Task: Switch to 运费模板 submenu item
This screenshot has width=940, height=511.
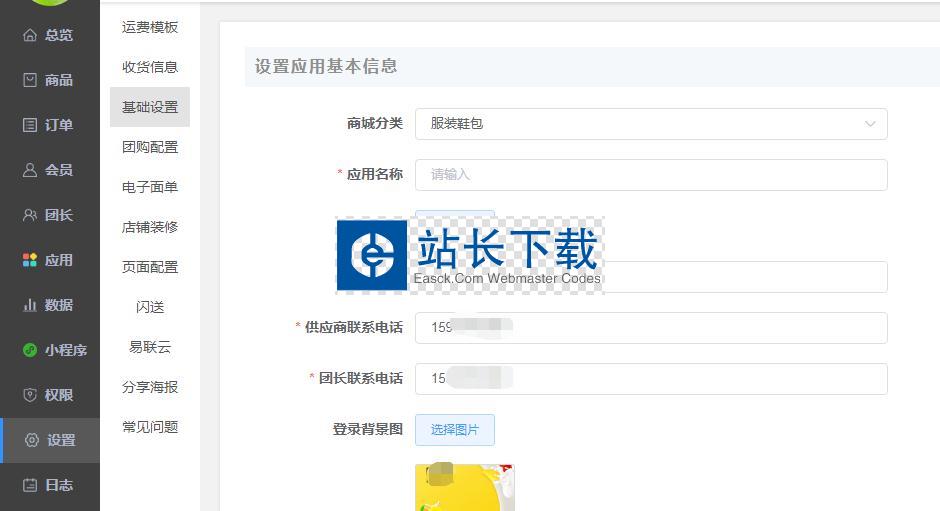Action: click(150, 27)
